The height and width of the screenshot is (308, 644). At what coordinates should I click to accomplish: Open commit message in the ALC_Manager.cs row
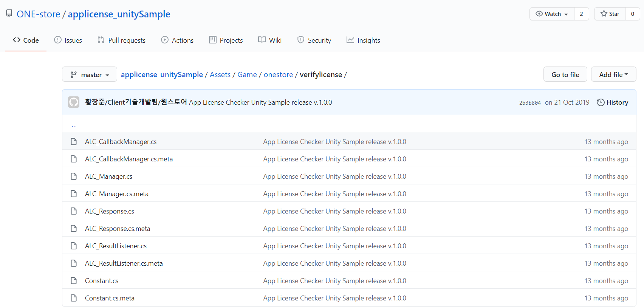tap(335, 176)
